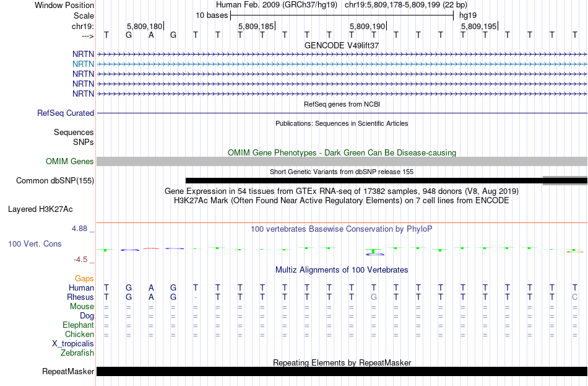This screenshot has height=386, width=588.
Task: Select the black RepeatMasker bar
Action: (342, 371)
